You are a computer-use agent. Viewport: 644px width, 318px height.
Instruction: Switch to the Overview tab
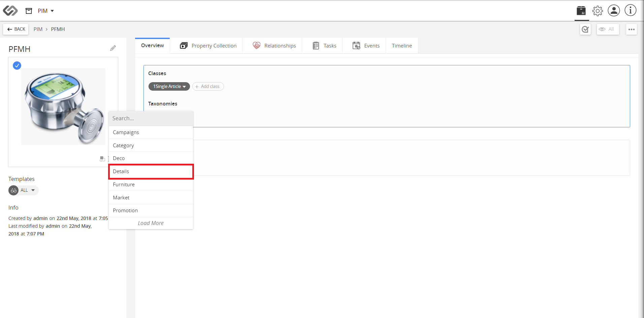152,45
